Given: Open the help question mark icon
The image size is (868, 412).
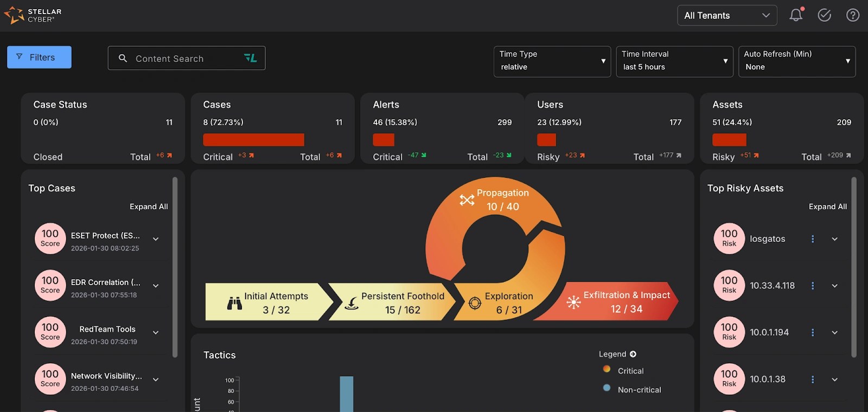Looking at the screenshot, I should pos(853,15).
